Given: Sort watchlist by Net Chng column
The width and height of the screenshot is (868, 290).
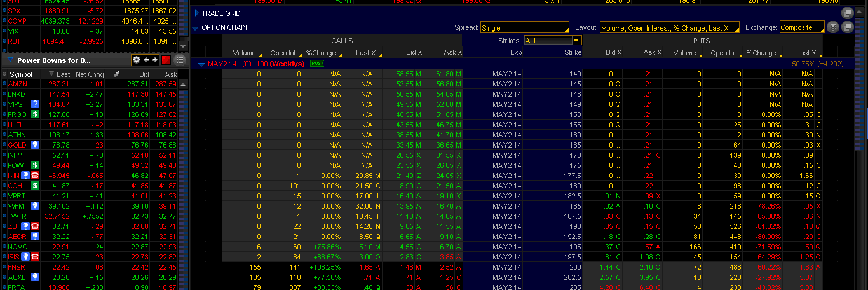Looking at the screenshot, I should pos(90,74).
